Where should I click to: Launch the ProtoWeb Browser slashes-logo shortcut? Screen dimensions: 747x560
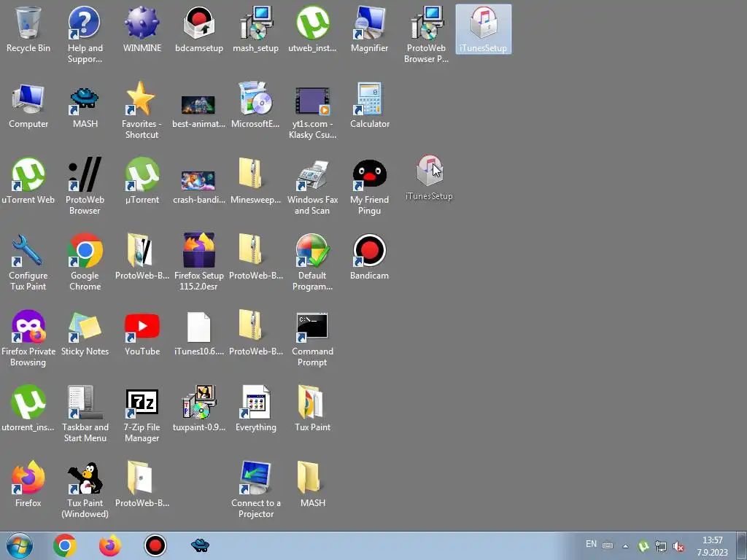coord(85,186)
